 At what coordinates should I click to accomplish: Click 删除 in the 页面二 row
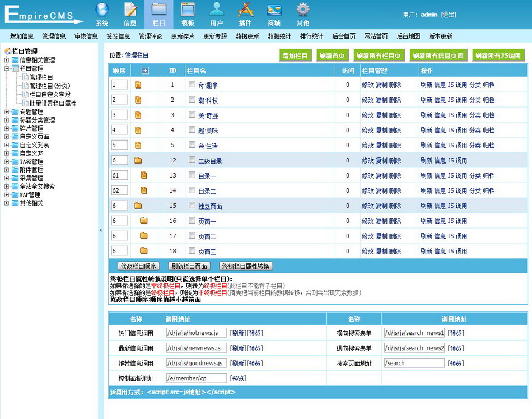point(395,236)
